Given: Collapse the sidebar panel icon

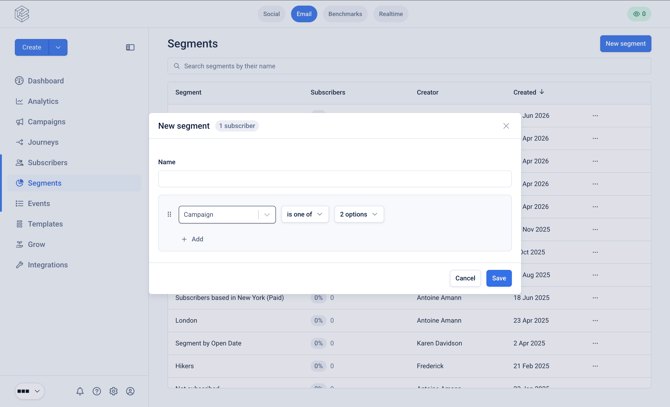Looking at the screenshot, I should click(130, 47).
